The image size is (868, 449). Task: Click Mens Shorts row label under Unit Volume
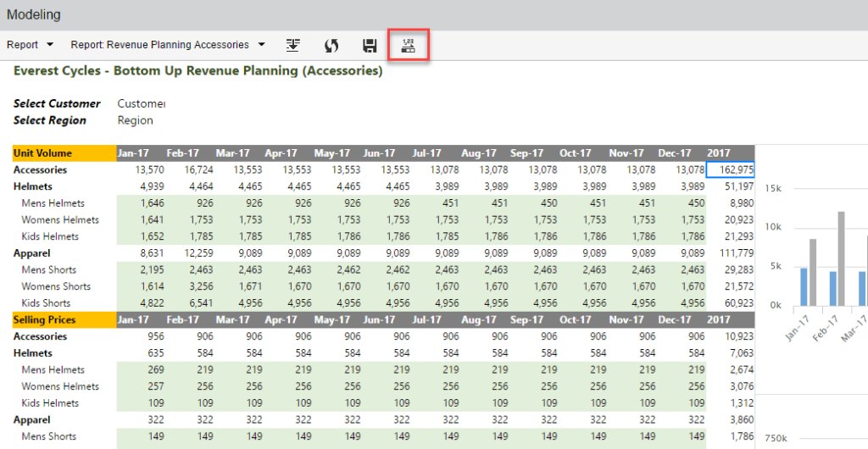click(x=48, y=270)
